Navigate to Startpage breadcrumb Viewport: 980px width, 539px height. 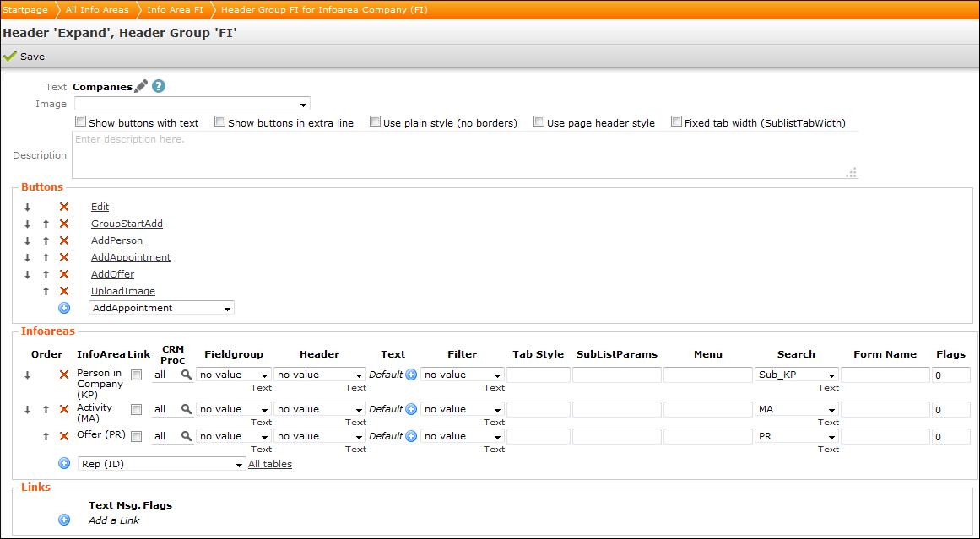pos(25,9)
